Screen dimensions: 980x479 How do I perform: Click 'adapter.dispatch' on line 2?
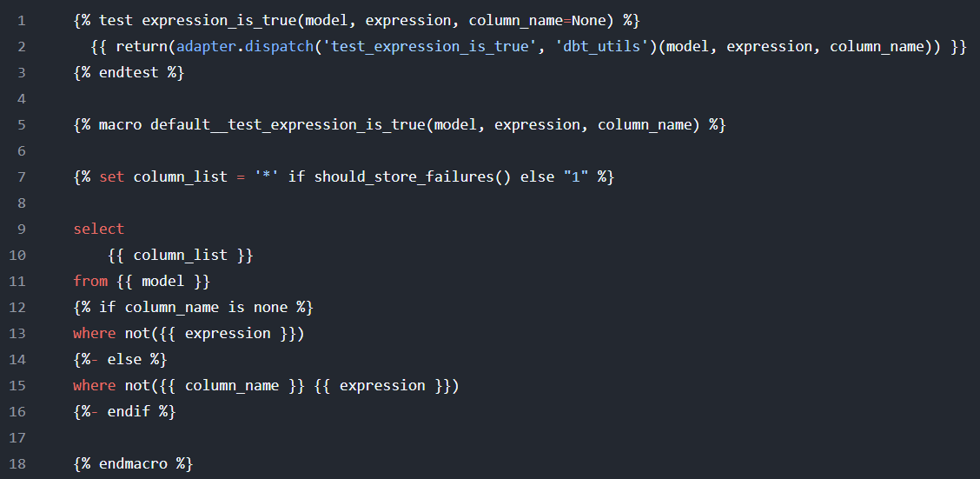point(232,46)
